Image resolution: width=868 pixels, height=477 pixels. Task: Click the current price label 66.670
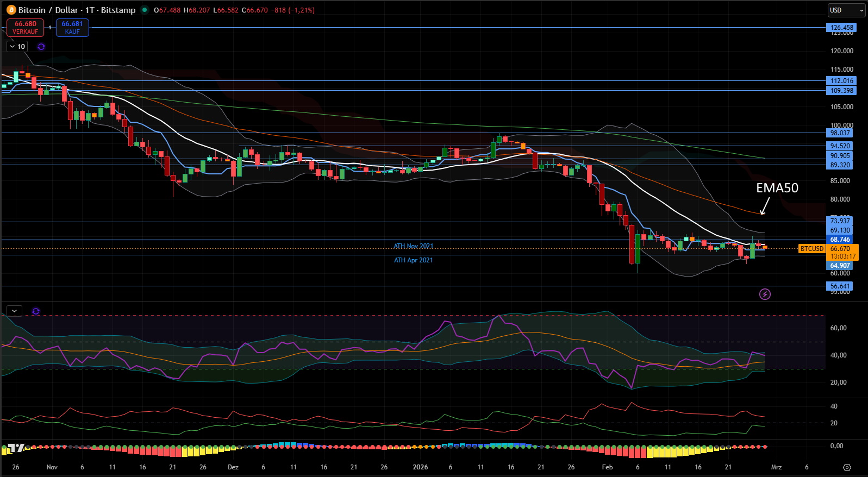[840, 249]
